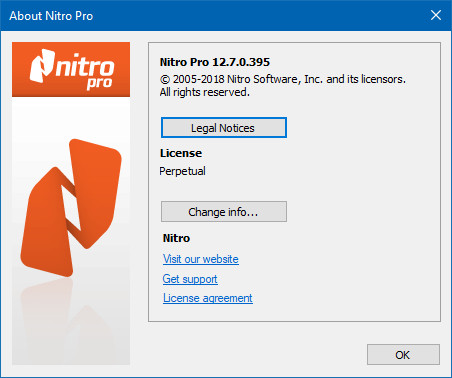Screen dimensions: 452x378
Task: Select the Nitro Pro 12.7.0.395 version text
Action: [x=215, y=62]
